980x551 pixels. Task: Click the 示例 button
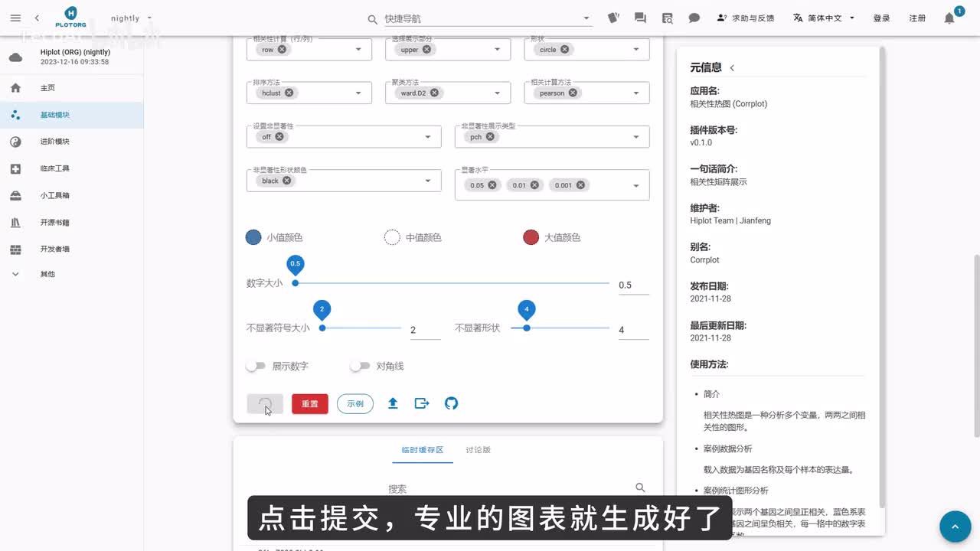(355, 403)
